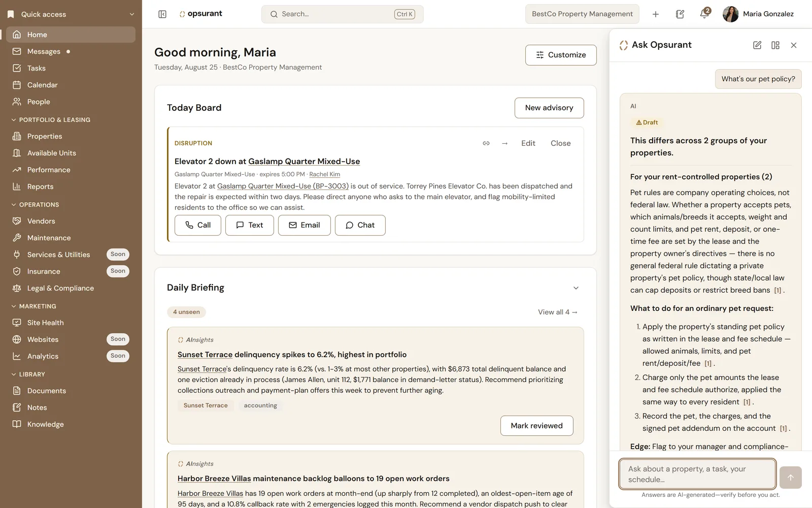812x508 pixels.
Task: Send the question with arrow button
Action: 791,478
